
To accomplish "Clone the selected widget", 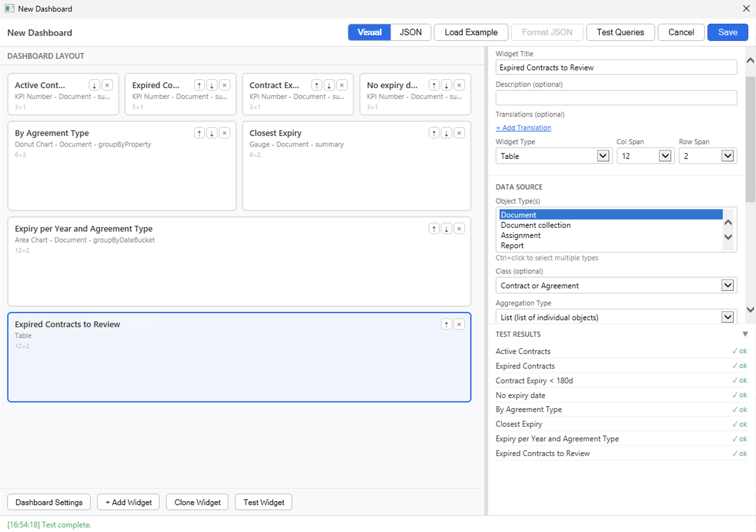I will (197, 502).
